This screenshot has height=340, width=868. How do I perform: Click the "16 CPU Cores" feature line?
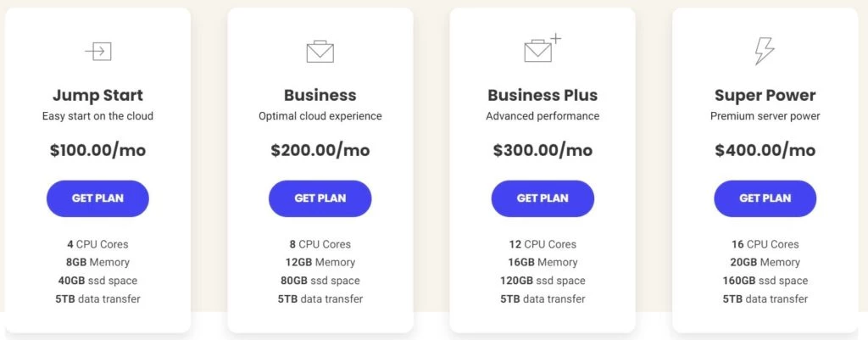[765, 244]
